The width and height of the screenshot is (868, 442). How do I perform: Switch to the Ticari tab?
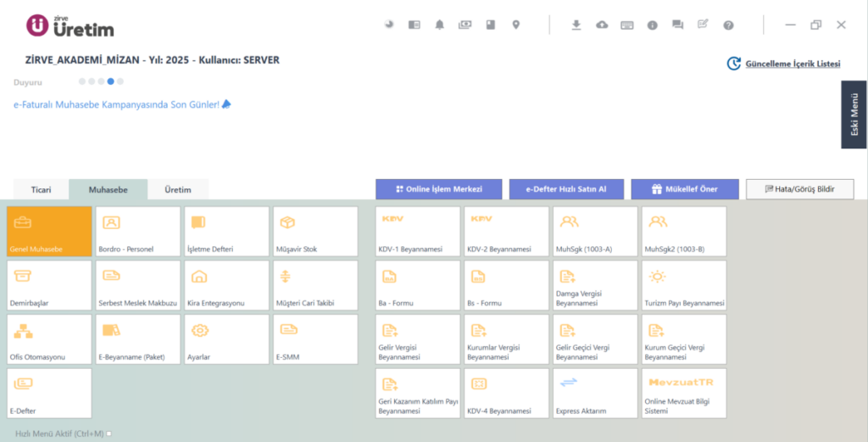tap(41, 189)
